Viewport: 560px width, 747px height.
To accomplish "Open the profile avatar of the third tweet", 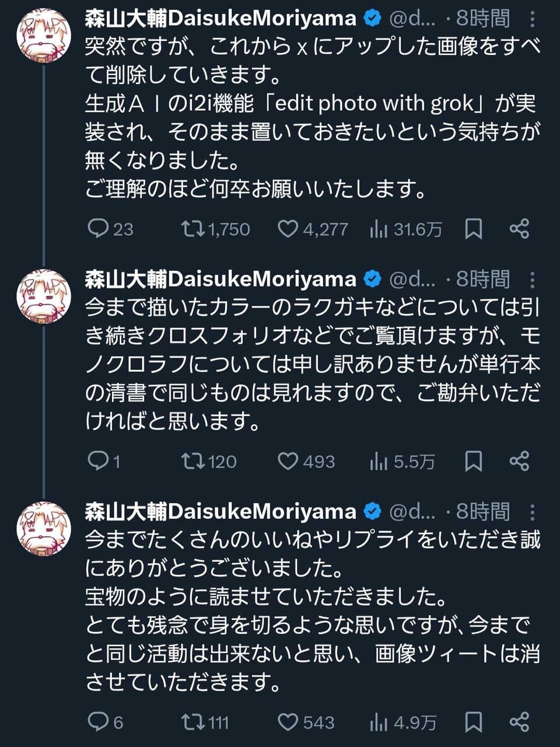I will 44,528.
